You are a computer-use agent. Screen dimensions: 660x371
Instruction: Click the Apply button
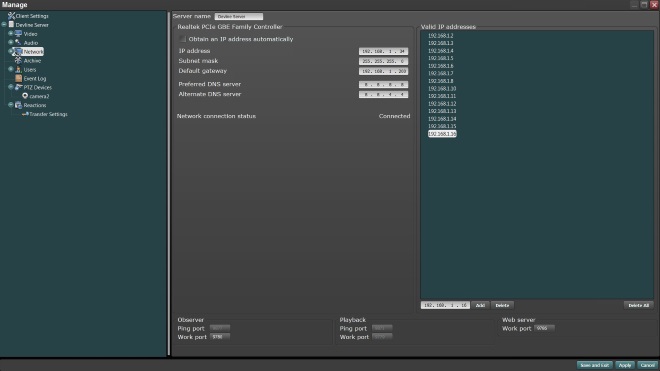(625, 365)
